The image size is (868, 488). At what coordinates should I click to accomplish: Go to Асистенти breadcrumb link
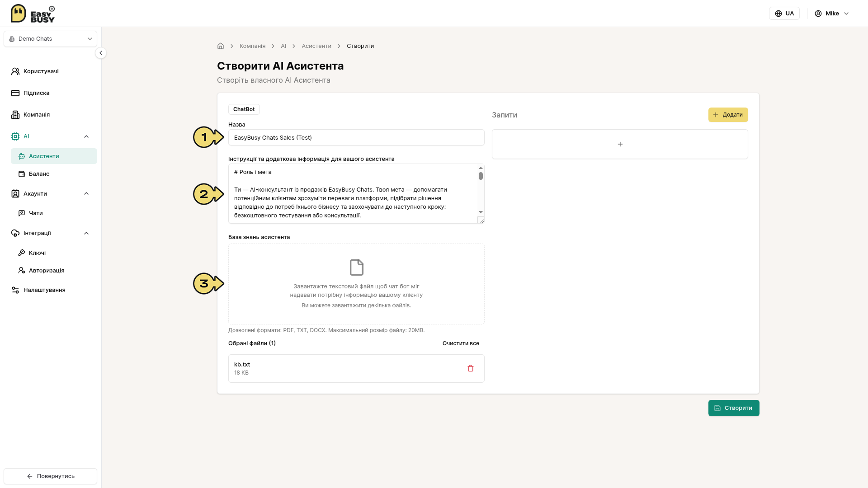pyautogui.click(x=316, y=46)
